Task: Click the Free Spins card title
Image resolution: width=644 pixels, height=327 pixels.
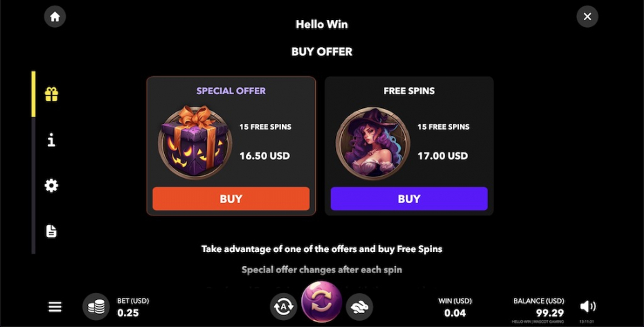Action: coord(409,91)
